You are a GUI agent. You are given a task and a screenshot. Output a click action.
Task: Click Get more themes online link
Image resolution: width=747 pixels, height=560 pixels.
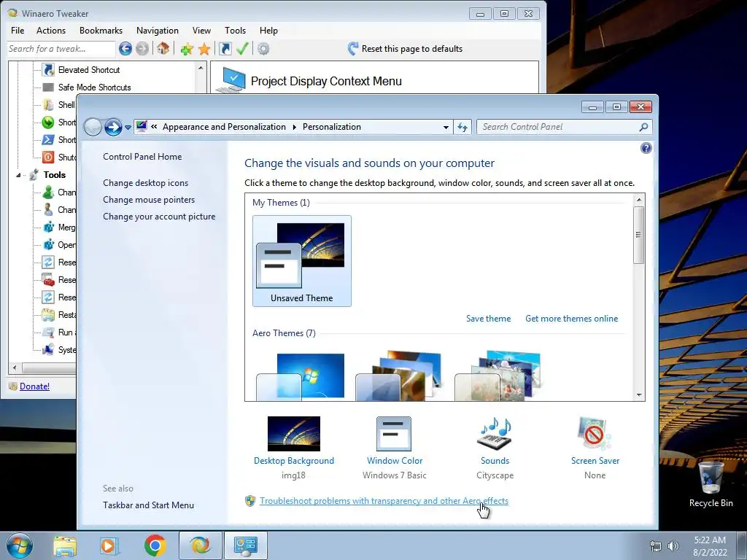pos(571,319)
